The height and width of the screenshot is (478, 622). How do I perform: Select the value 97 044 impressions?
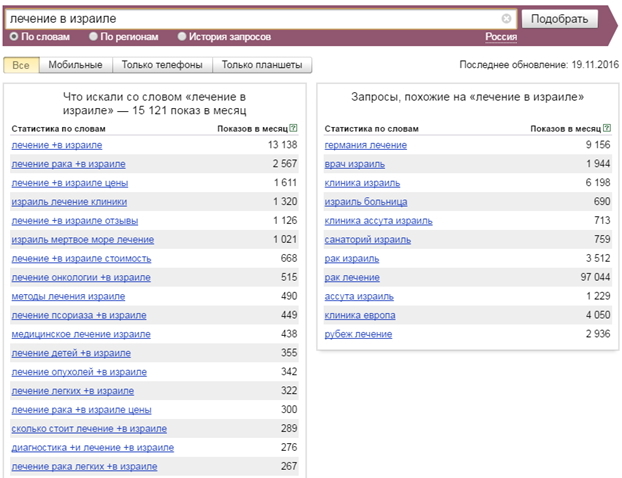pos(595,277)
